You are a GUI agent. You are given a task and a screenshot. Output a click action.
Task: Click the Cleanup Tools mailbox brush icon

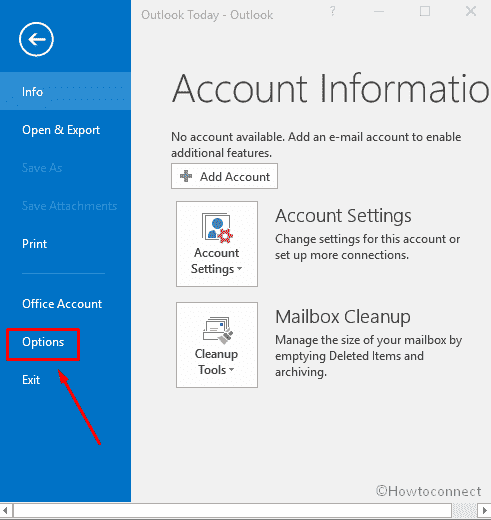point(217,330)
